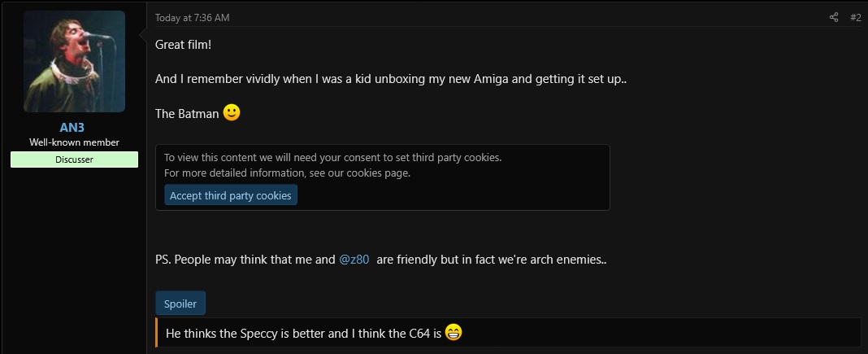Click the green Discusser badge
Screen dimensions: 868x354
74,160
